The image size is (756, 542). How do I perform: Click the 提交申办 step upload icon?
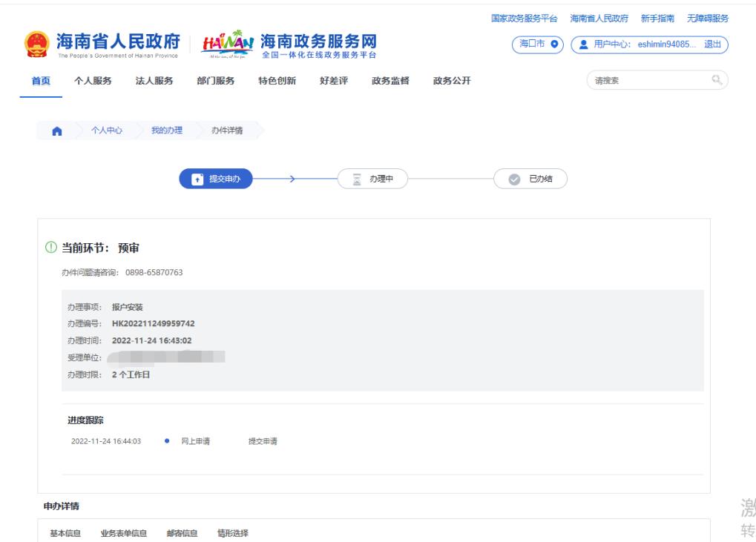pos(197,179)
